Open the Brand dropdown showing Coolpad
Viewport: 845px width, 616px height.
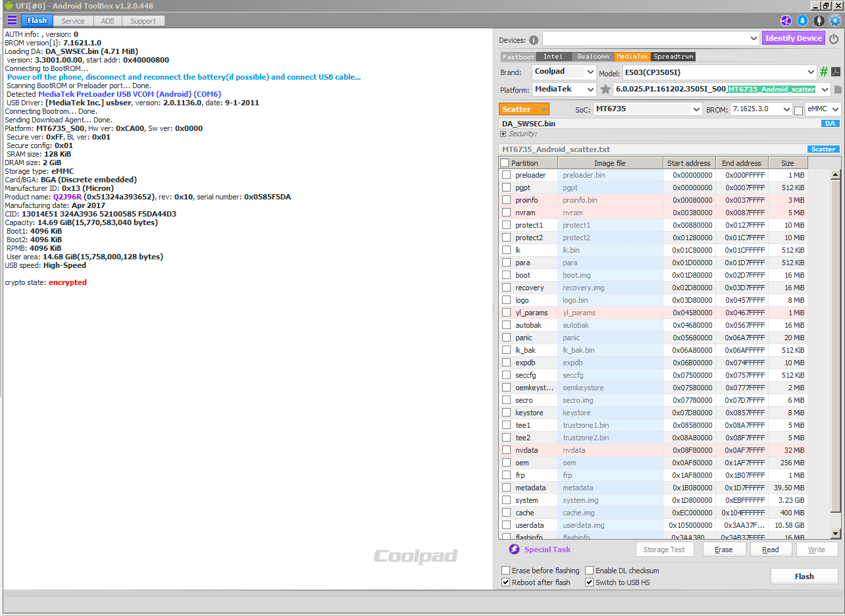564,72
